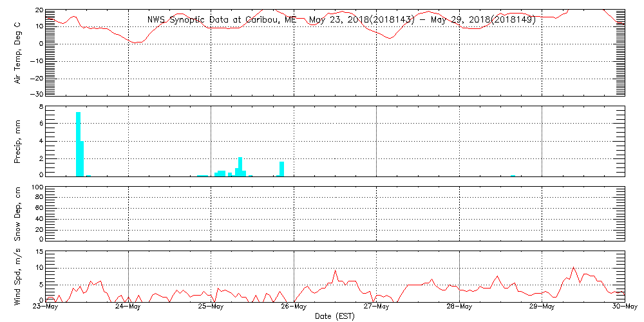Select the 24-May date tick label

coord(128,307)
